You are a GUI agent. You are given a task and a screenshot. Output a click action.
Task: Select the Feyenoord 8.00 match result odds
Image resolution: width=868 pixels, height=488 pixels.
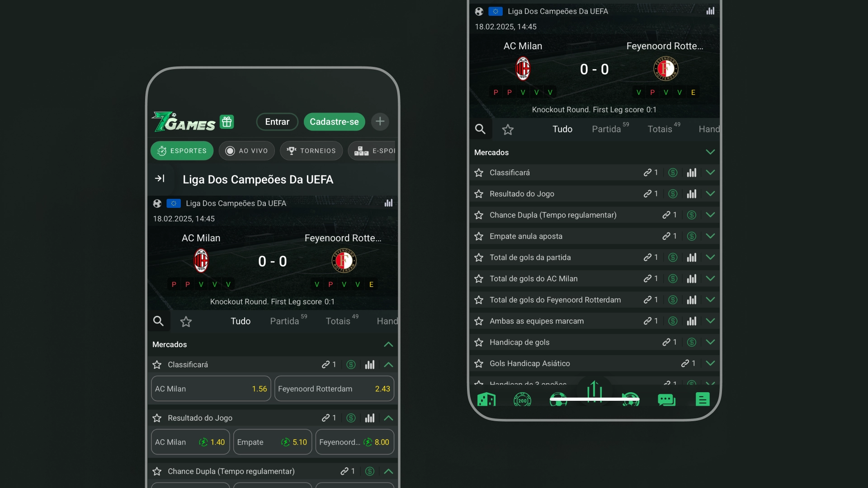click(355, 442)
